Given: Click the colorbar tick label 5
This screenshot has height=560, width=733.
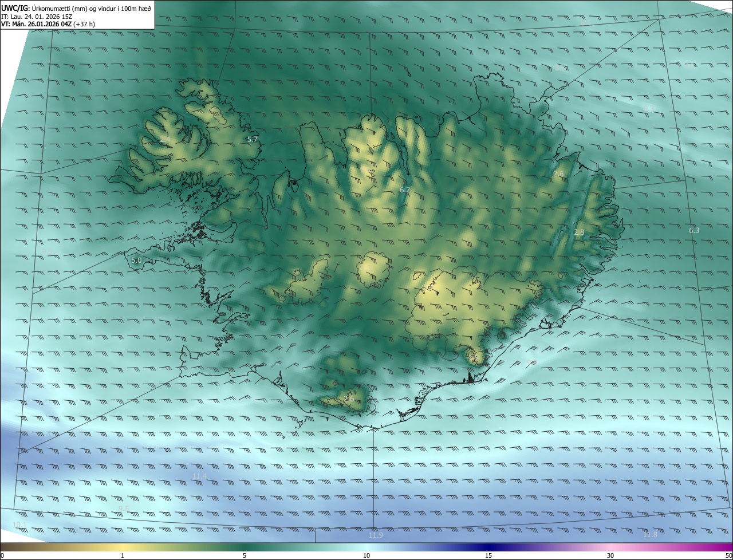Looking at the screenshot, I should point(245,556).
